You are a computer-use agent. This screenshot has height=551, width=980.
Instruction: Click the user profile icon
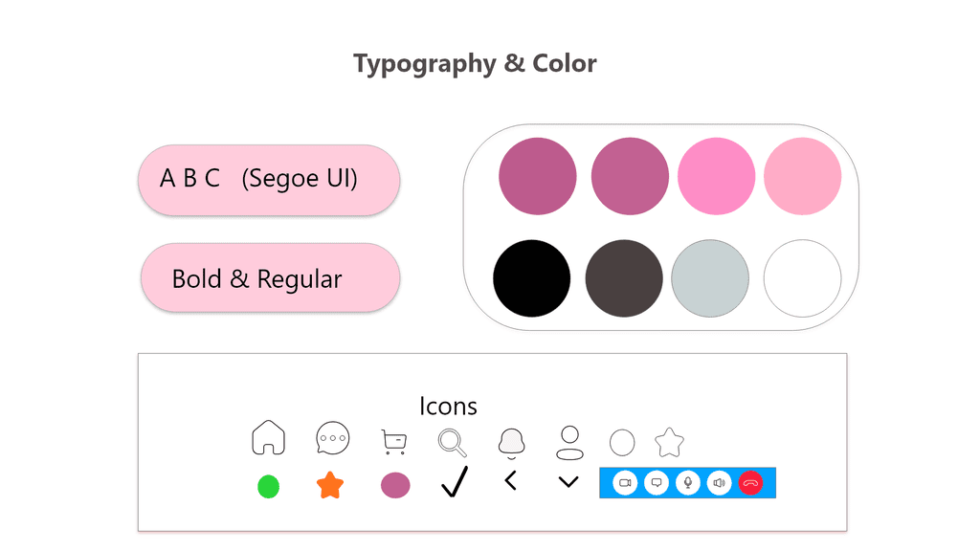click(569, 443)
